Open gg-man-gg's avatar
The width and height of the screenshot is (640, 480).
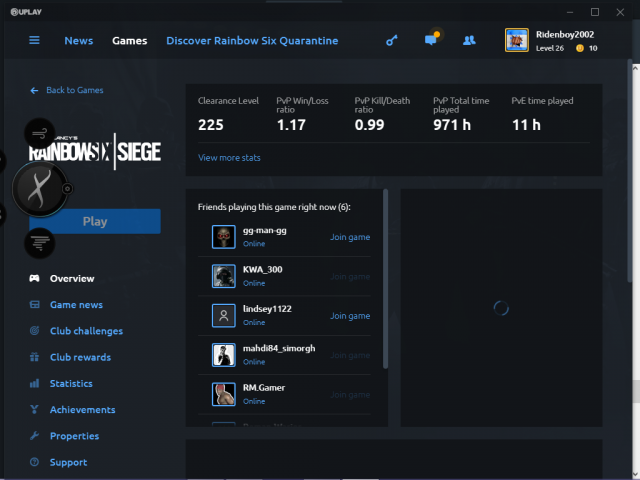224,237
